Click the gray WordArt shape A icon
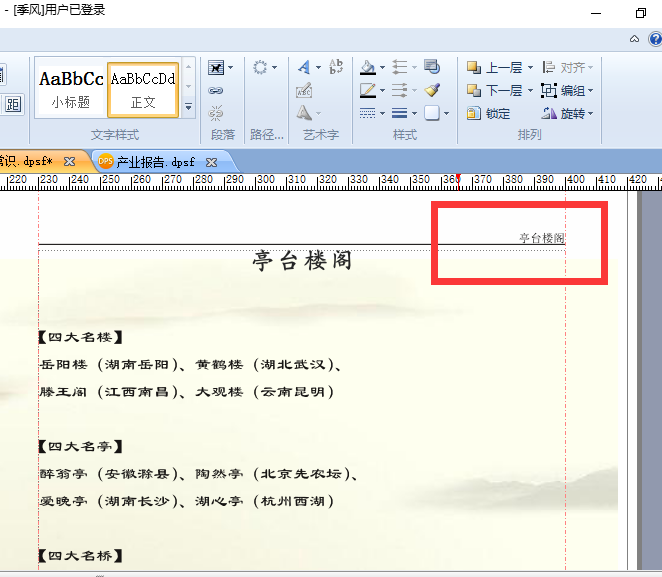The height and width of the screenshot is (577, 662). click(x=304, y=113)
